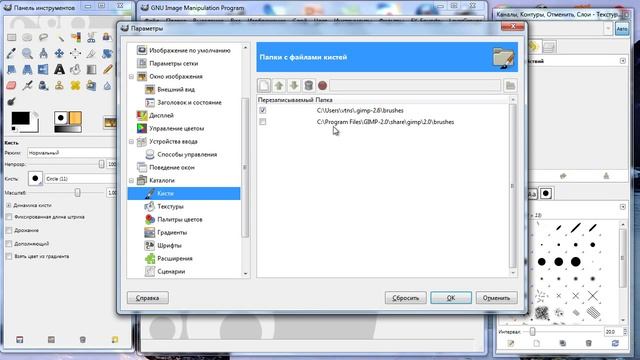Select the Fuzzy Select wand tool
Image resolution: width=640 pixels, height=360 pixels.
[x=60, y=38]
